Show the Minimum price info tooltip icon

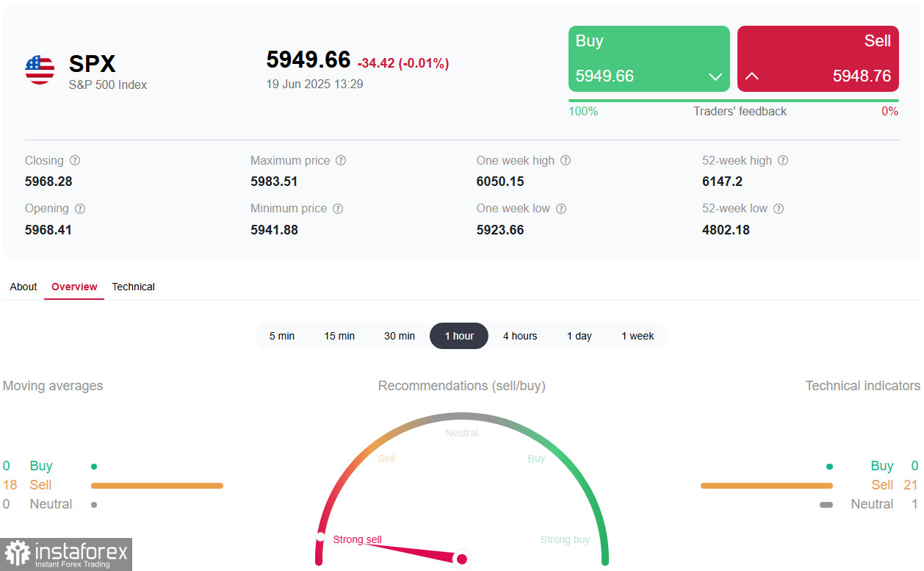[338, 209]
